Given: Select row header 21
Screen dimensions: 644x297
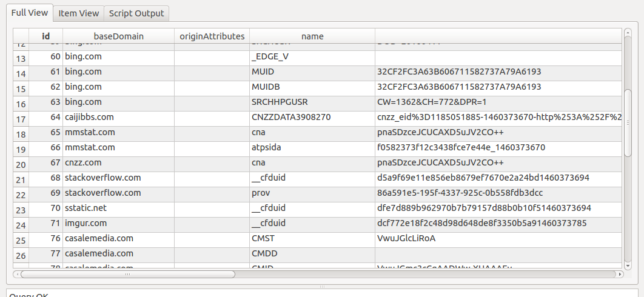Looking at the screenshot, I should [21, 179].
